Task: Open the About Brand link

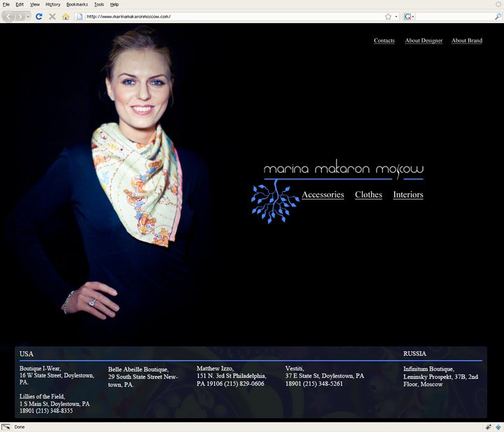Action: [467, 41]
